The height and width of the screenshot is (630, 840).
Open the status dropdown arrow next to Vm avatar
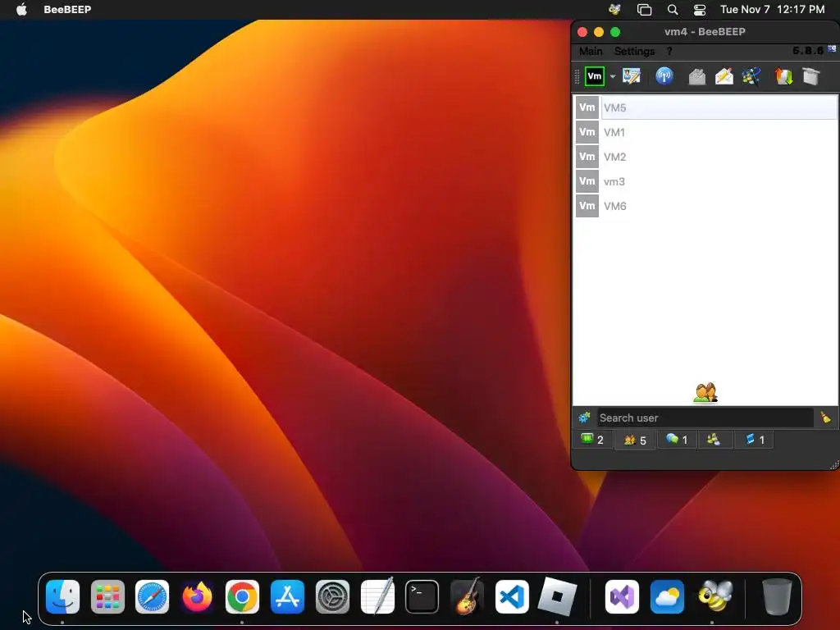pyautogui.click(x=612, y=76)
